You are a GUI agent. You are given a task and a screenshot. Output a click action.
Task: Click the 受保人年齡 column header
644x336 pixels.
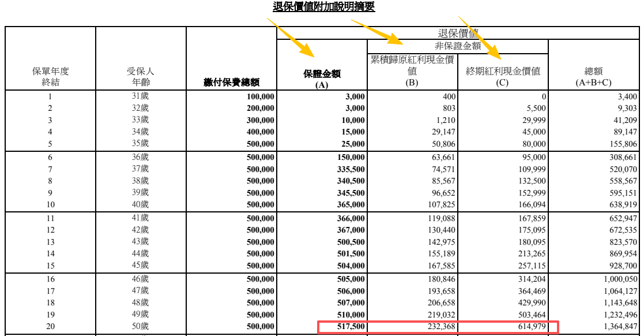[x=141, y=76]
